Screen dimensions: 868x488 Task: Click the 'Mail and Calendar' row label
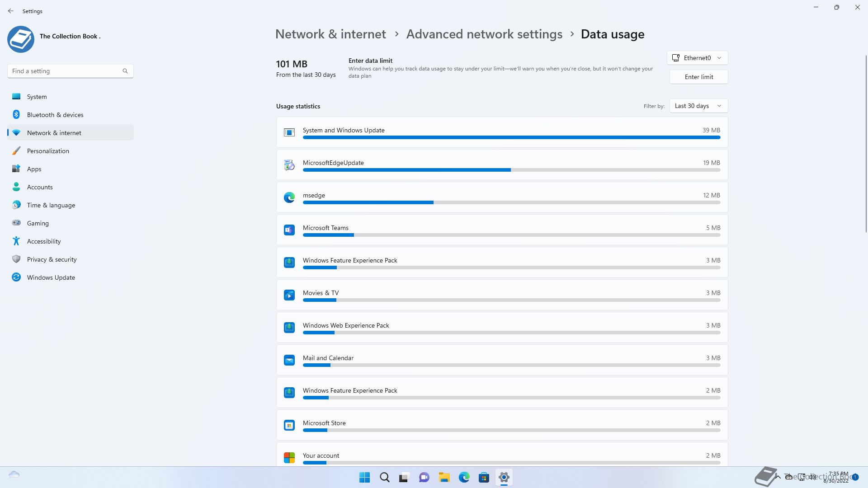pyautogui.click(x=328, y=358)
